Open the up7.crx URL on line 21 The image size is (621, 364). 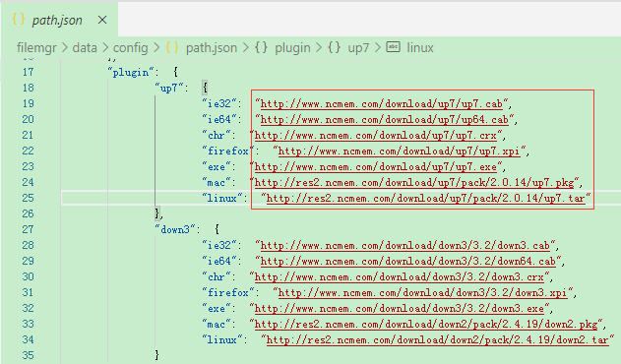click(x=375, y=136)
